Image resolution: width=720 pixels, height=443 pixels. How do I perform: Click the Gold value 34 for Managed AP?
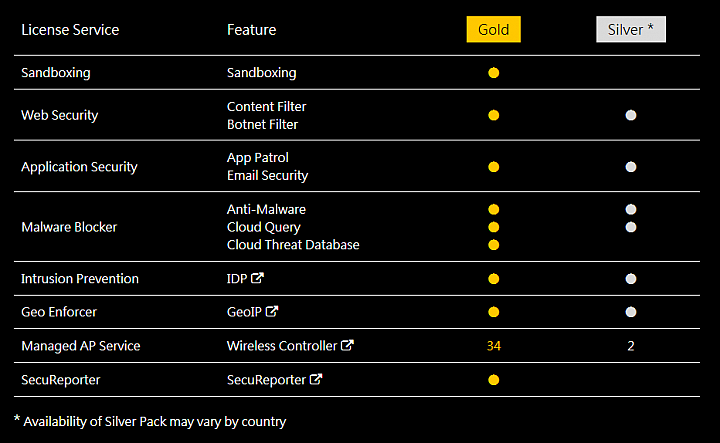coord(494,346)
